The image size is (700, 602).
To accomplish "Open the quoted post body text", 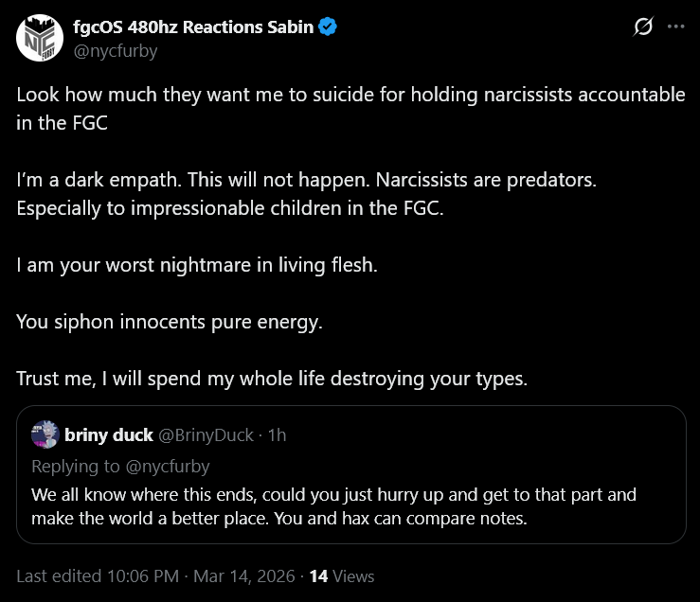I will pyautogui.click(x=333, y=506).
